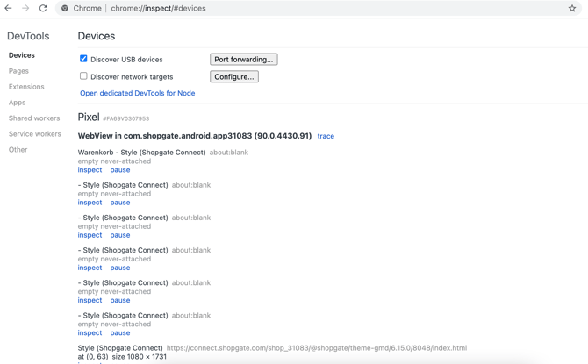The width and height of the screenshot is (588, 364).
Task: Click the Pixel device heading
Action: 89,117
